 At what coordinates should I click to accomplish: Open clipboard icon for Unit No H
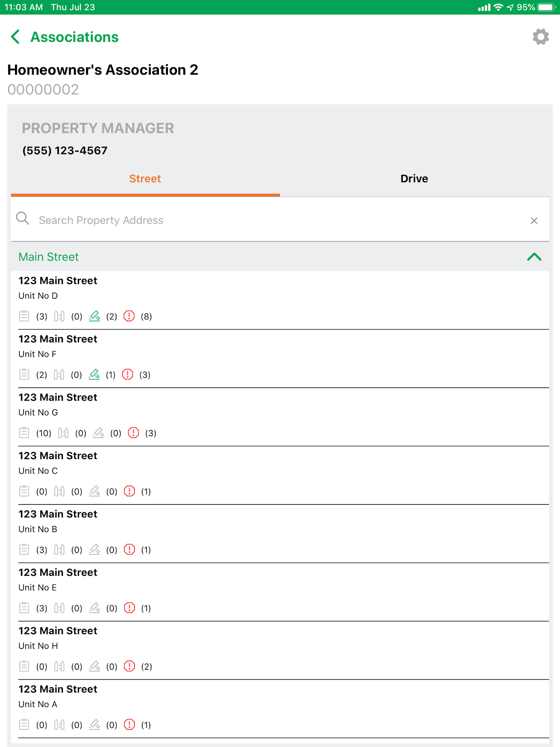tap(24, 666)
